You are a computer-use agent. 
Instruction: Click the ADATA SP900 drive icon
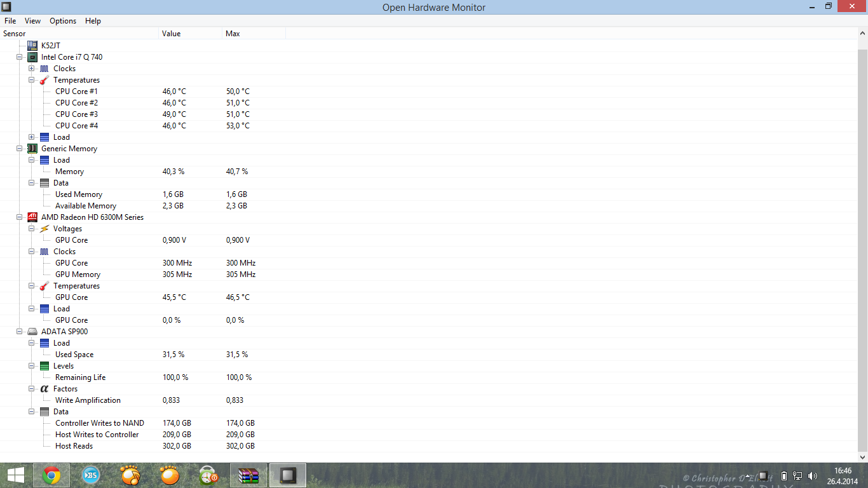click(32, 332)
